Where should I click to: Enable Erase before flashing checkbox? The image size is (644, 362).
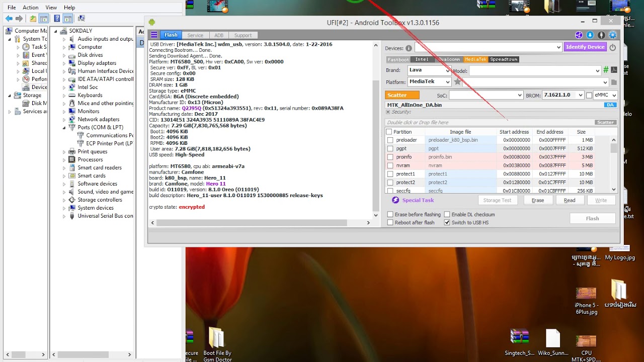[x=390, y=215]
